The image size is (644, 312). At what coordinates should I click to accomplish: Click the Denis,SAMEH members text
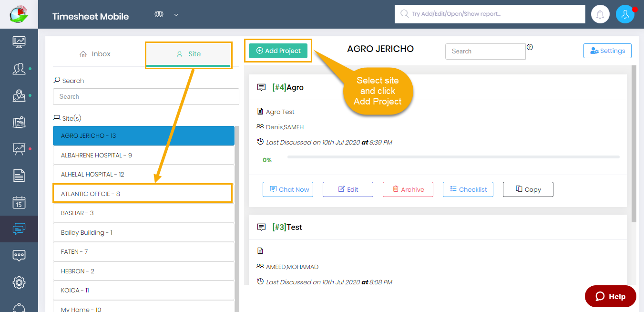tap(285, 127)
